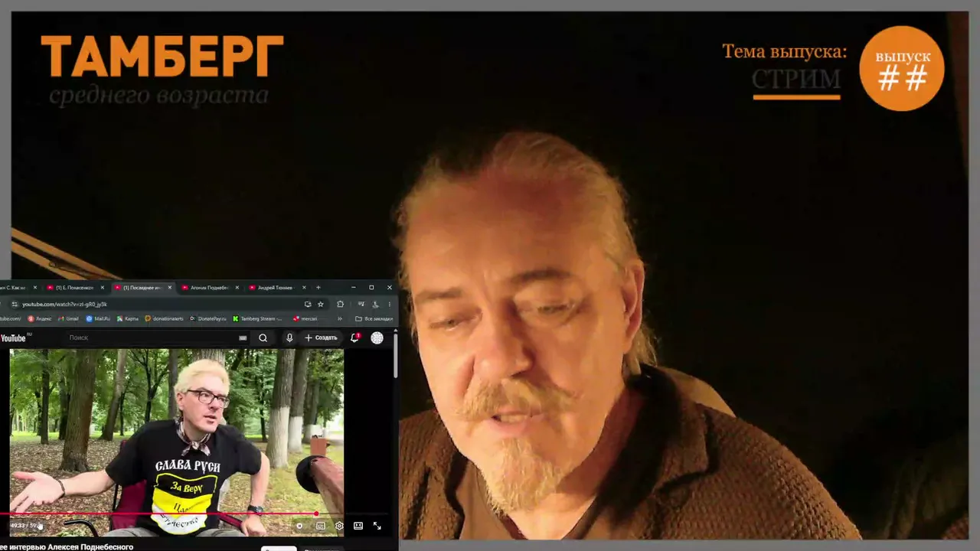Open a new browser tab
Viewport: 980px width, 551px height.
pyautogui.click(x=318, y=288)
